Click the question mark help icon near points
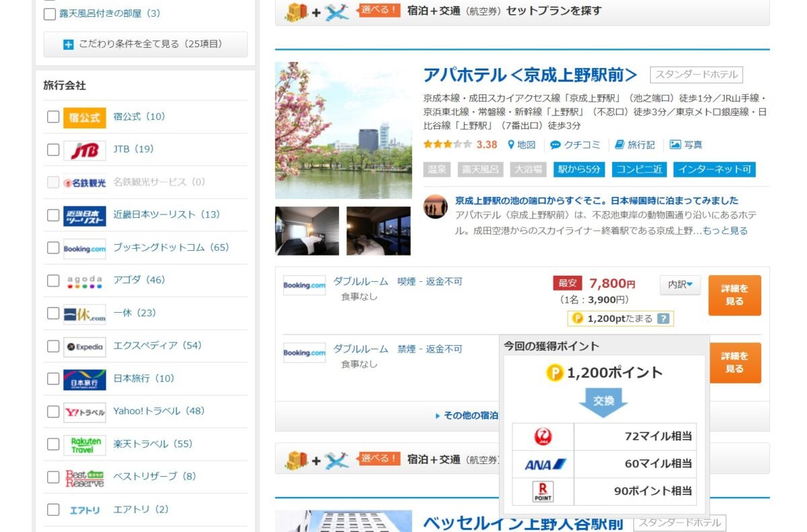This screenshot has width=807, height=532. [x=664, y=319]
